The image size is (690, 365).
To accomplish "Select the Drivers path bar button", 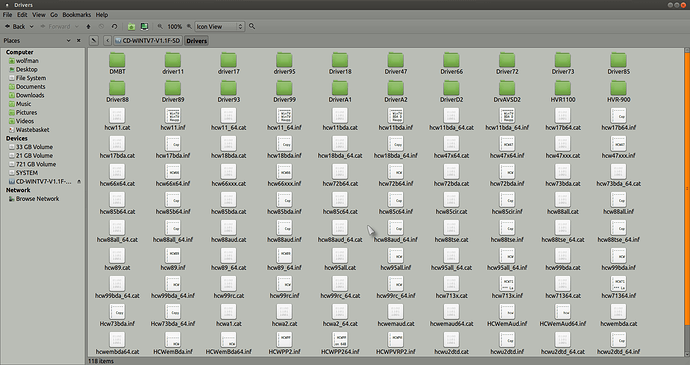I will (x=196, y=41).
